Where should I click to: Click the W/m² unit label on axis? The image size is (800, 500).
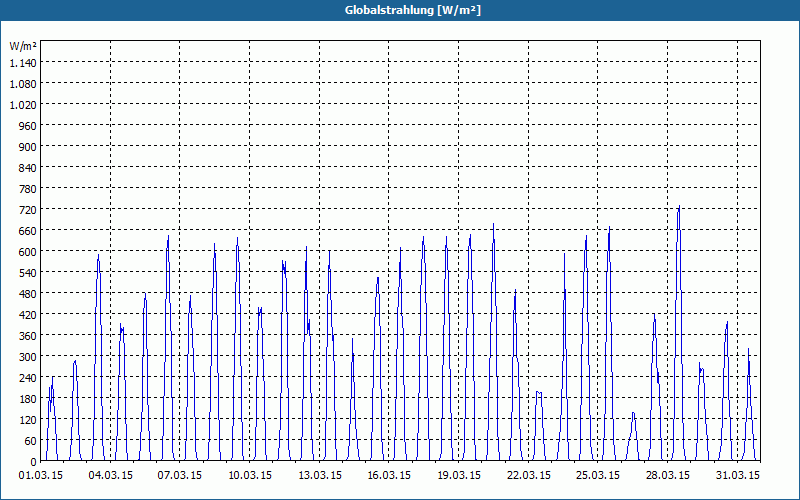click(x=23, y=46)
